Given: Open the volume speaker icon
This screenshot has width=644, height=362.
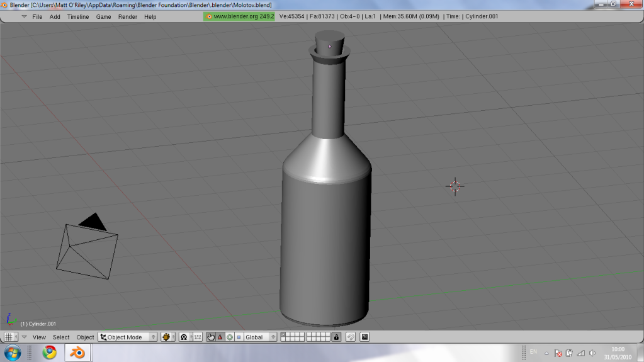Looking at the screenshot, I should [x=592, y=353].
